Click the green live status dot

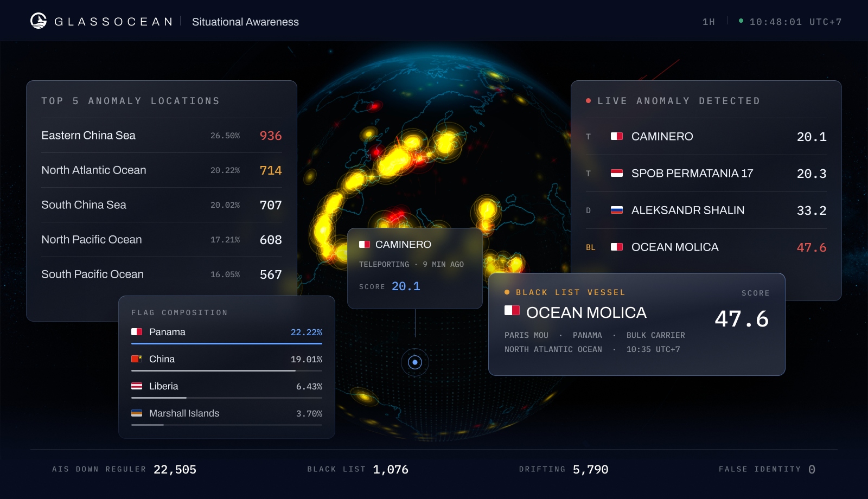741,21
